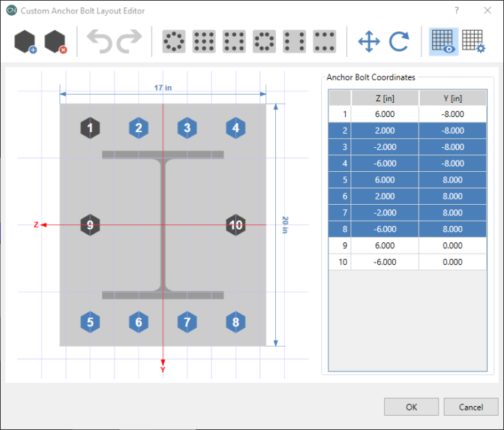Click the rotate bolts tool icon

pyautogui.click(x=399, y=42)
